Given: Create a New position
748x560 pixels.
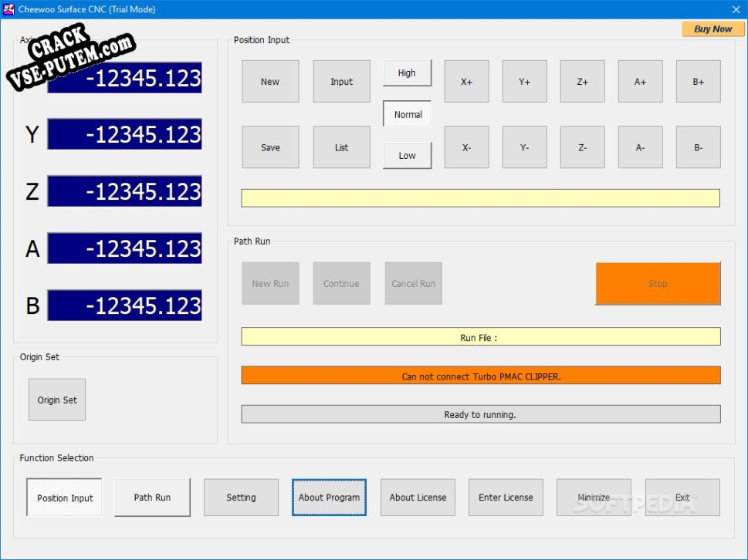Looking at the screenshot, I should [270, 82].
